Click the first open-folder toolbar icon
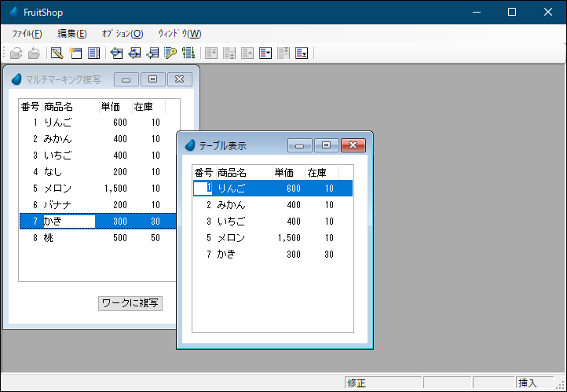Image resolution: width=567 pixels, height=392 pixels. [16, 53]
